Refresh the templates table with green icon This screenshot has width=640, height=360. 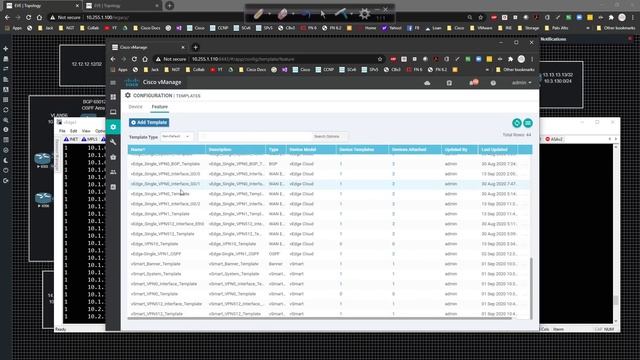517,123
